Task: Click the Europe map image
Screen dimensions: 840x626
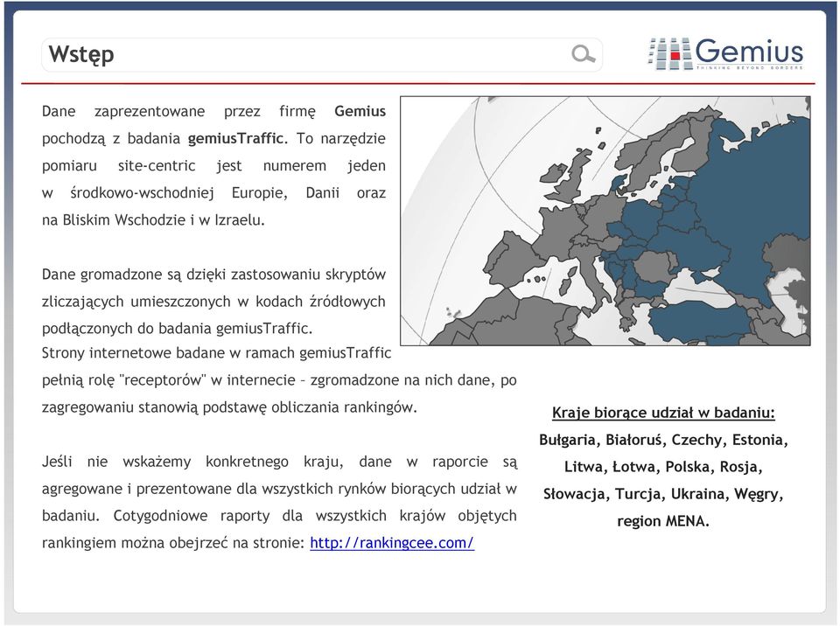Action: (605, 220)
